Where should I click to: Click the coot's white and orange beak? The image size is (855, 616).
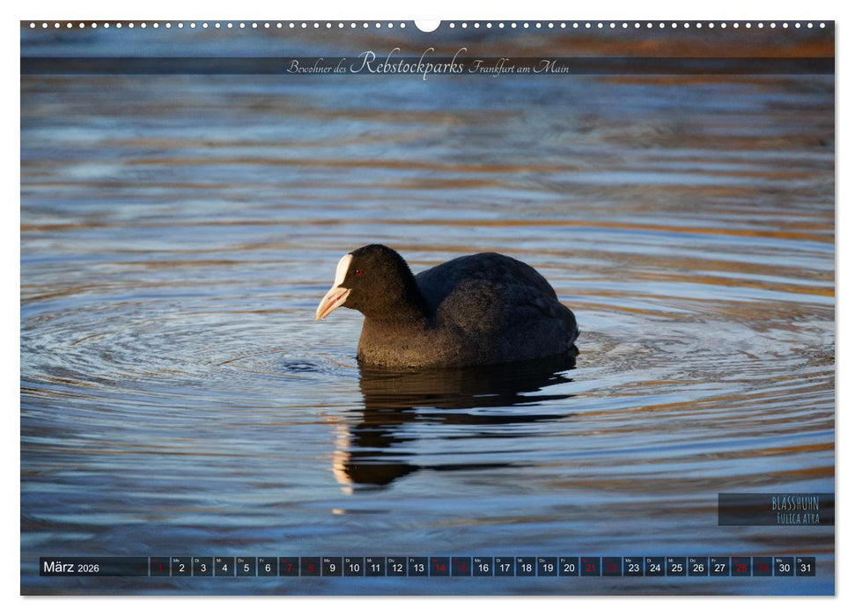tap(330, 302)
